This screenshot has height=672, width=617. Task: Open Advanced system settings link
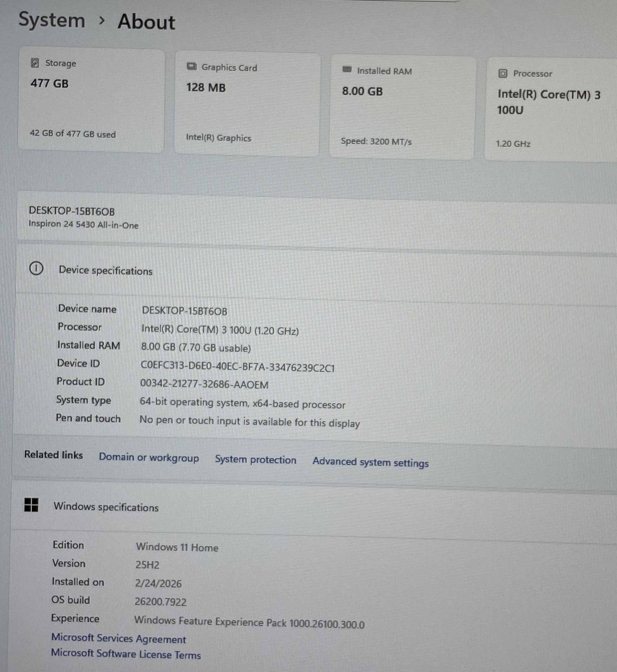click(x=370, y=462)
